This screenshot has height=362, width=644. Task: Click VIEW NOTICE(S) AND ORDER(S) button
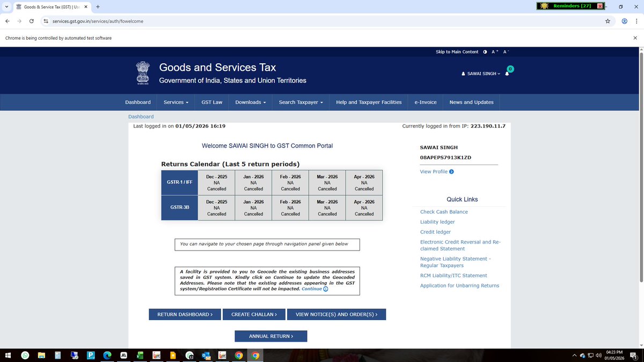coord(336,314)
